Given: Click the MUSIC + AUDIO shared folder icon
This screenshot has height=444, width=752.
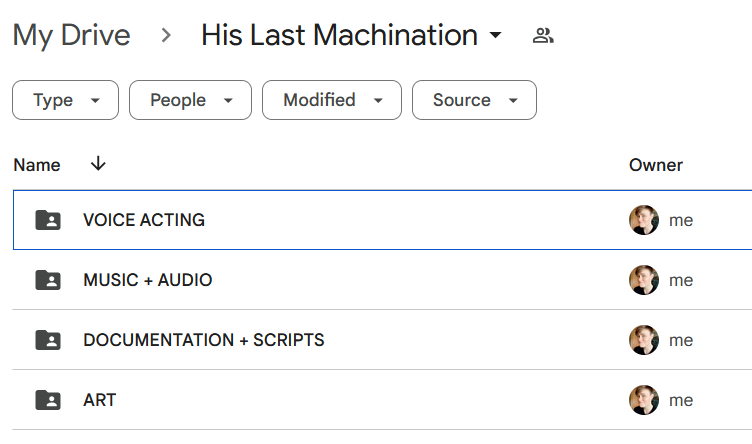Looking at the screenshot, I should pos(48,280).
